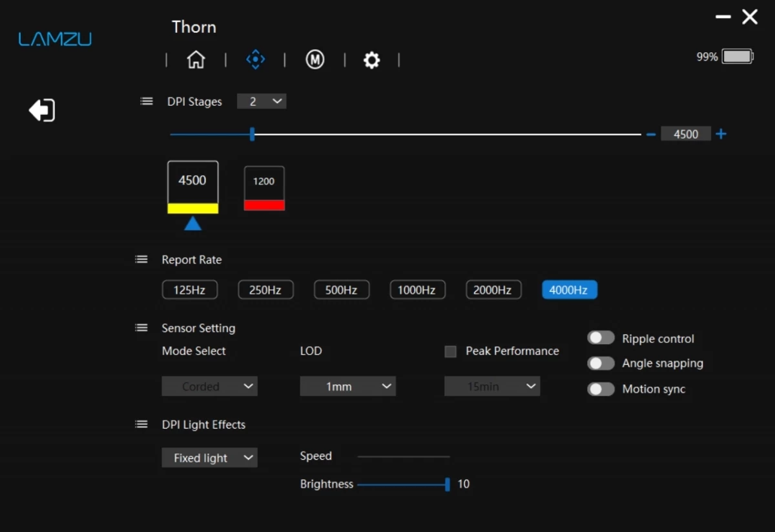Click the Thorn device name

(194, 27)
